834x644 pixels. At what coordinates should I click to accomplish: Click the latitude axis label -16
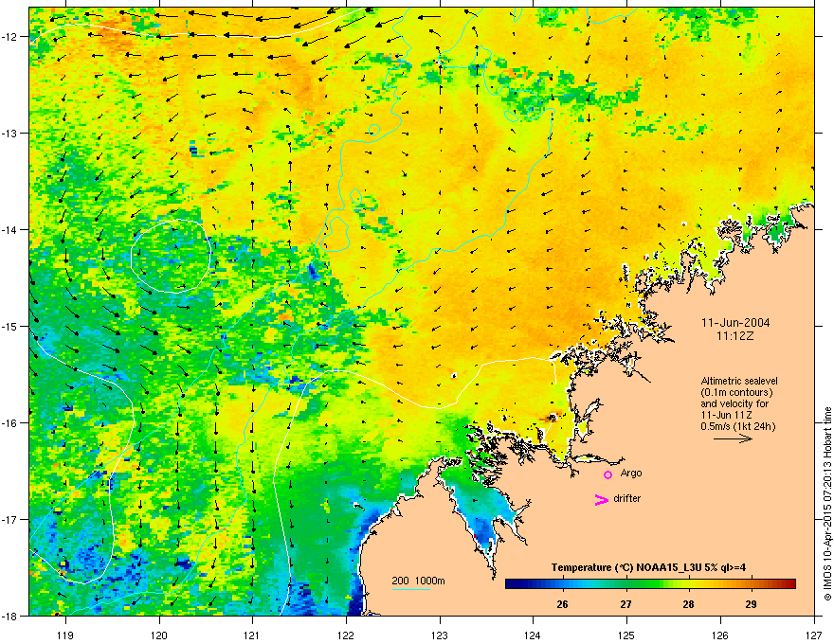click(x=10, y=423)
